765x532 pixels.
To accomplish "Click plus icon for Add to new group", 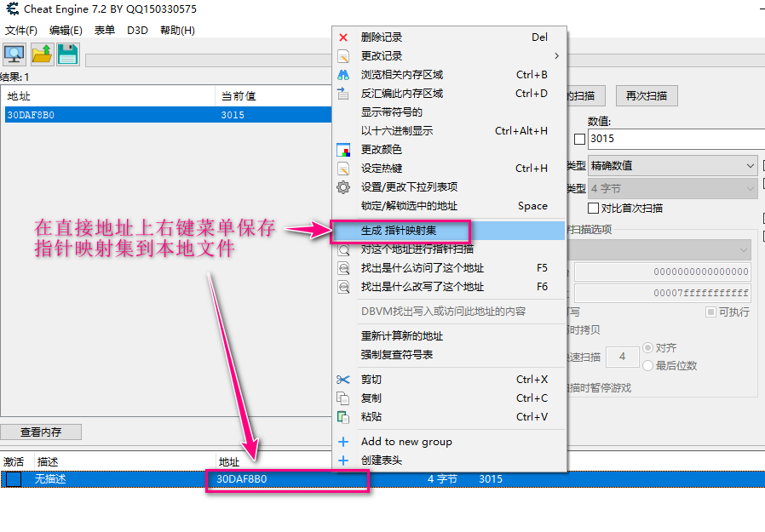I will [343, 442].
